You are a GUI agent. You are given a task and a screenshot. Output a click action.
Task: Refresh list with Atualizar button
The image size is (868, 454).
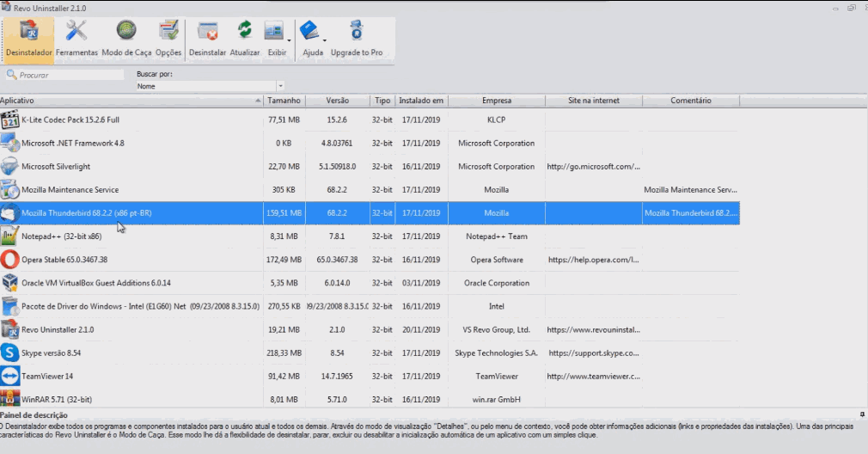click(x=245, y=38)
